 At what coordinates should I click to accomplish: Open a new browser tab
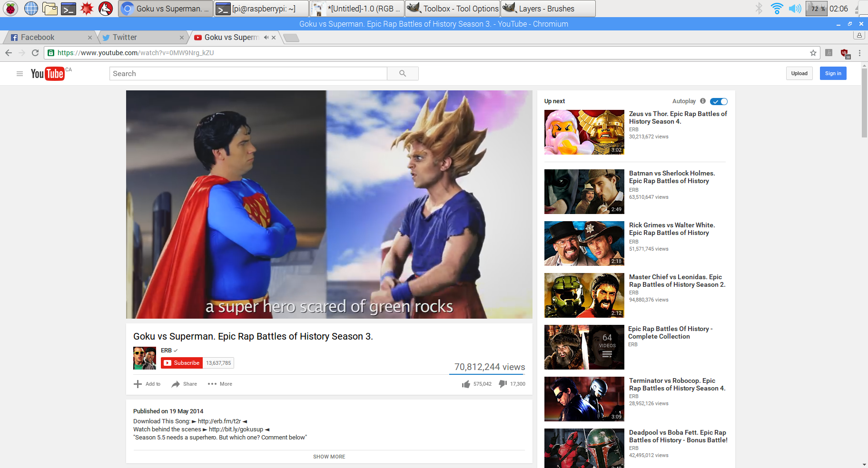(291, 38)
